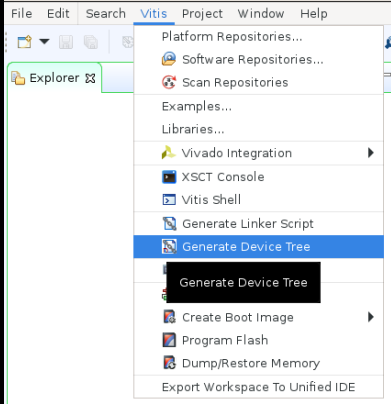
Task: Click the Generate Linker Script icon
Action: click(x=169, y=223)
